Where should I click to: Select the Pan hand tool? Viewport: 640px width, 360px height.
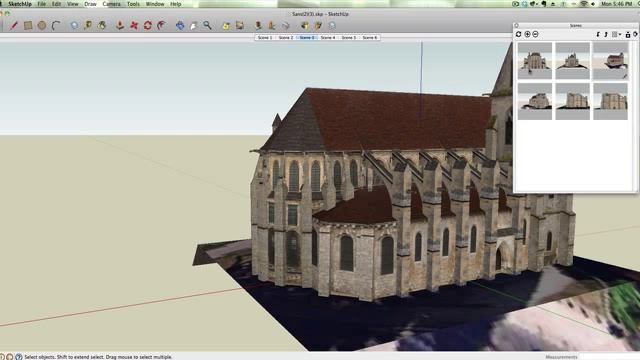[194, 26]
